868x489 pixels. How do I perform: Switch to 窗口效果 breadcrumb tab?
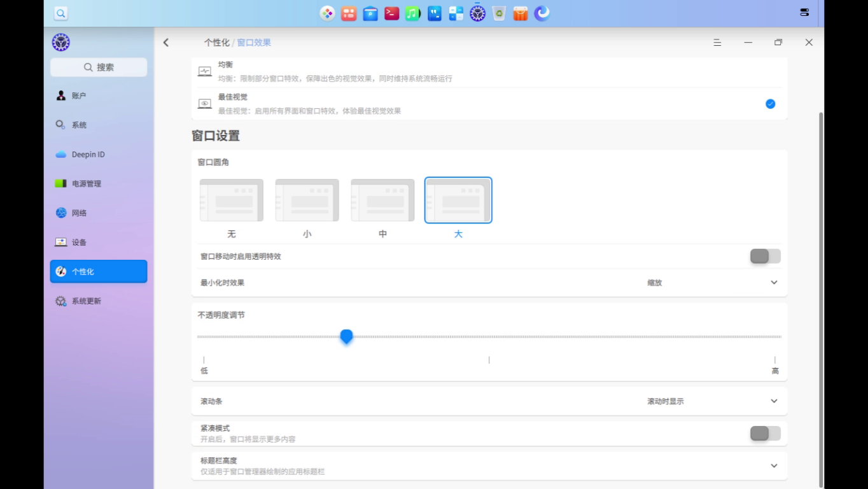click(x=254, y=42)
